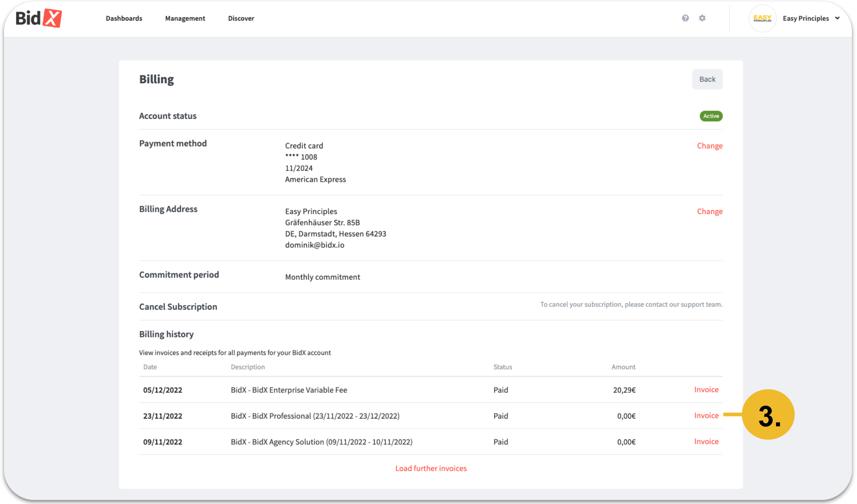Click the Gräfenhäuser Str. 85B address line
This screenshot has height=504, width=857.
point(322,222)
